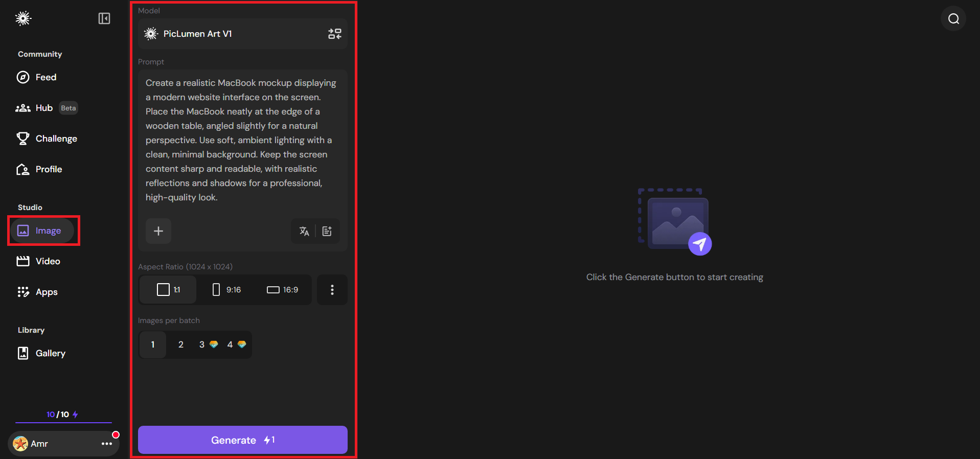Select the 1:1 aspect ratio
980x459 pixels.
point(168,290)
